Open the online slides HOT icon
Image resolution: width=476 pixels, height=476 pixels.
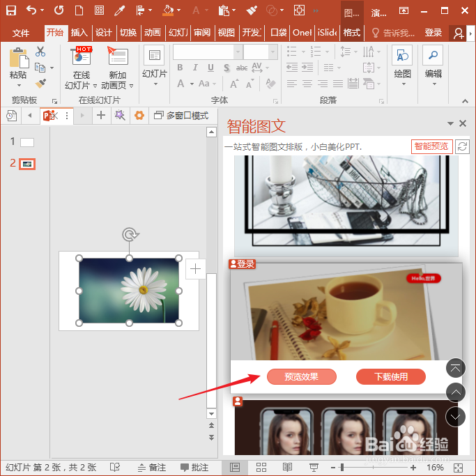click(x=82, y=56)
